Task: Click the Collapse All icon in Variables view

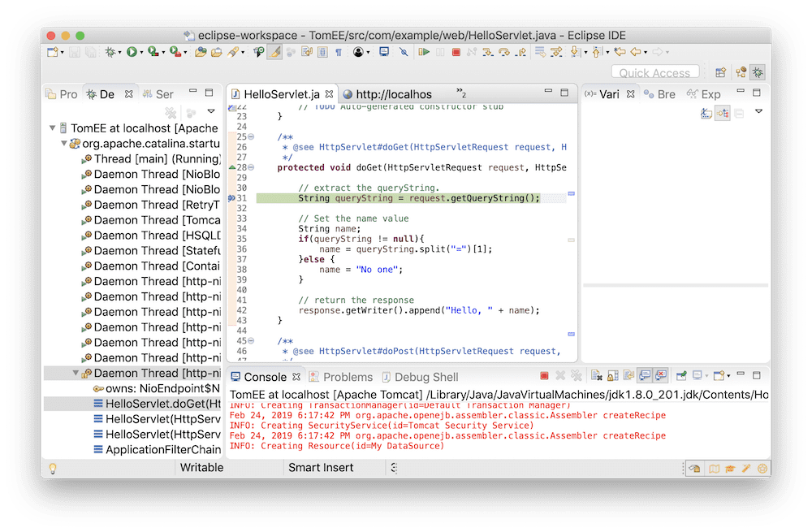Action: [x=739, y=113]
